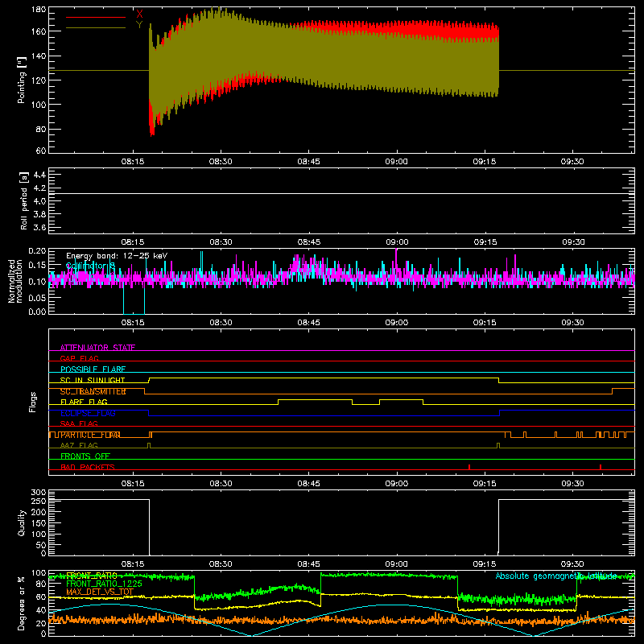Click the BAD_PACKETS spike after 09:30
Screen dimensions: 644x644
[601, 467]
